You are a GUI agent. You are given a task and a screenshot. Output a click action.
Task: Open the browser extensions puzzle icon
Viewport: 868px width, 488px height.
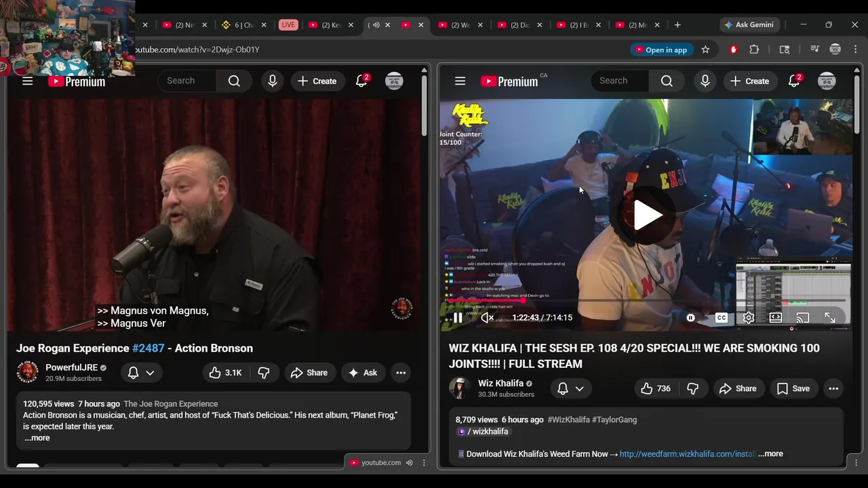[x=754, y=49]
